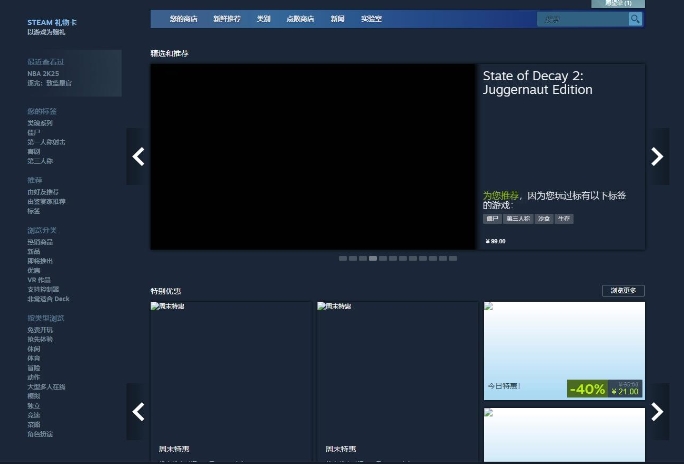Browse 新品 category
This screenshot has height=464, width=684.
tap(34, 252)
